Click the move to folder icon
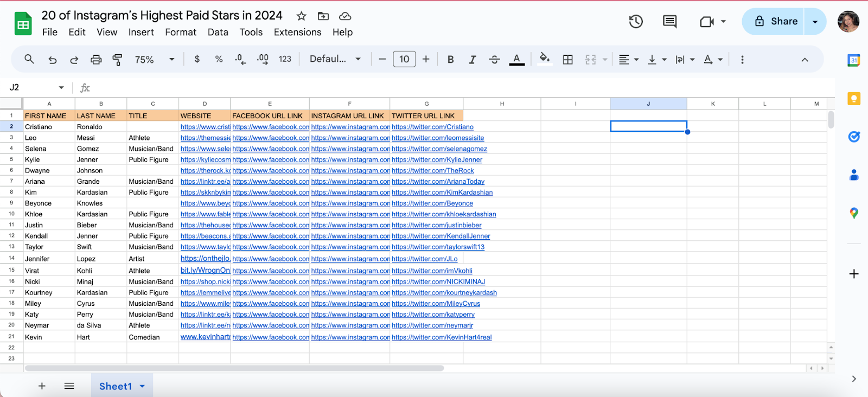 (x=323, y=16)
